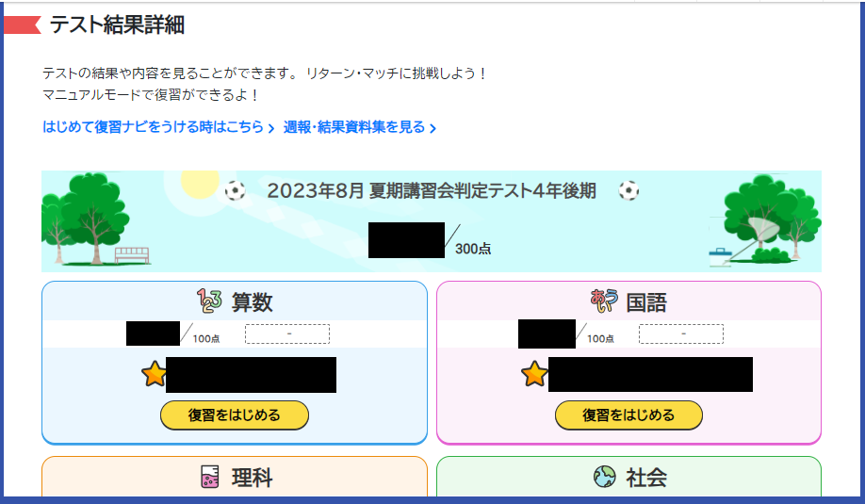865x504 pixels.
Task: Click the あいう Japanese language subject icon
Action: tap(604, 301)
